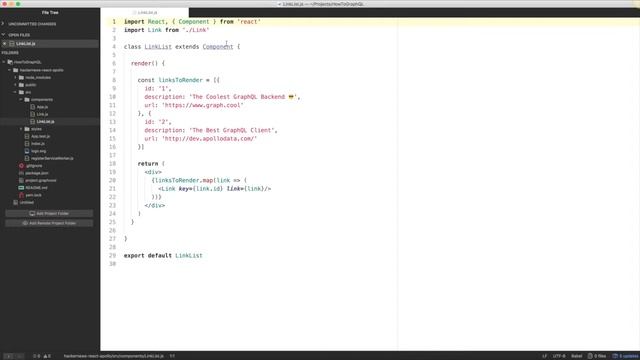Click 'LinkList' in the export default line
The image size is (640, 360).
(x=189, y=256)
